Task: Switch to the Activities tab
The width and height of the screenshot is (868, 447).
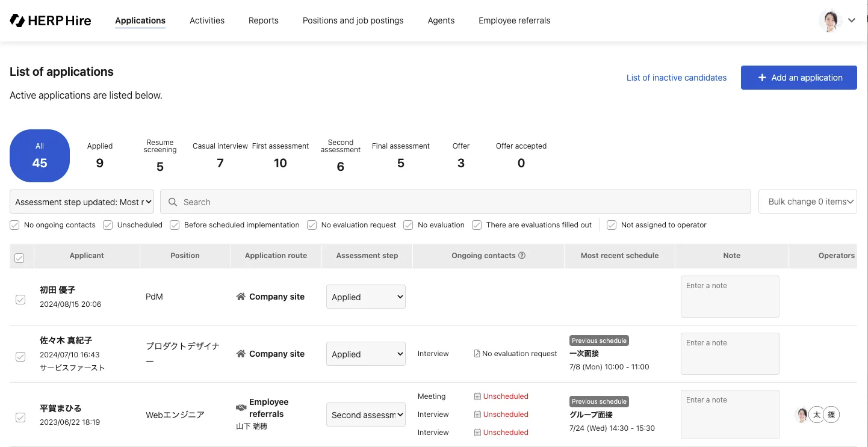Action: (207, 20)
